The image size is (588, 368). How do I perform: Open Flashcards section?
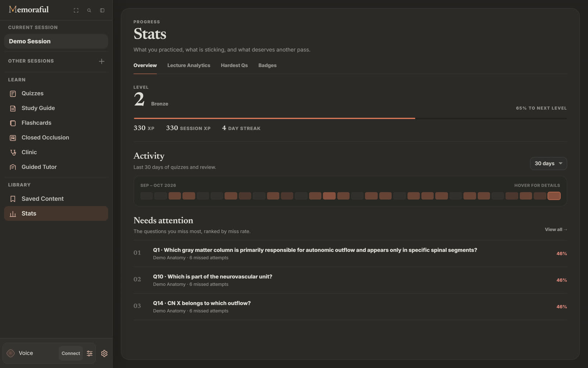coord(56,123)
